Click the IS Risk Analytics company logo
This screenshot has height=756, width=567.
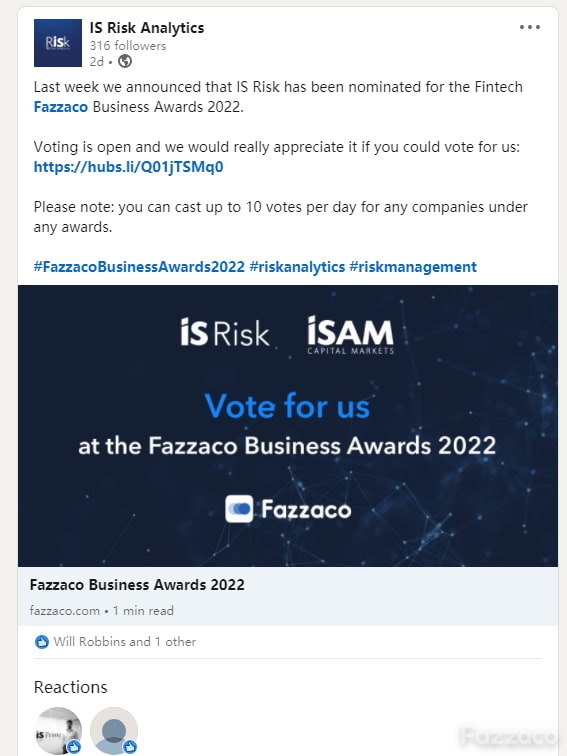click(58, 43)
